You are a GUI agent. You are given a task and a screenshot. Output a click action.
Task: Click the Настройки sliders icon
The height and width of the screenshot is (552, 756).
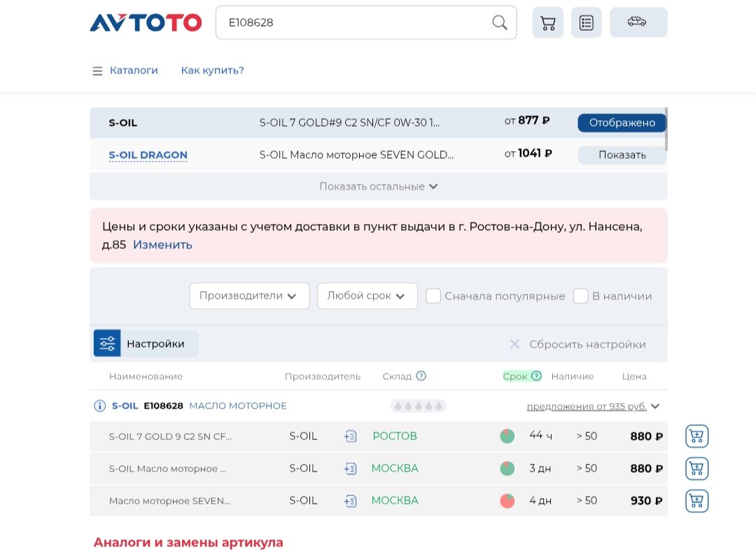107,344
